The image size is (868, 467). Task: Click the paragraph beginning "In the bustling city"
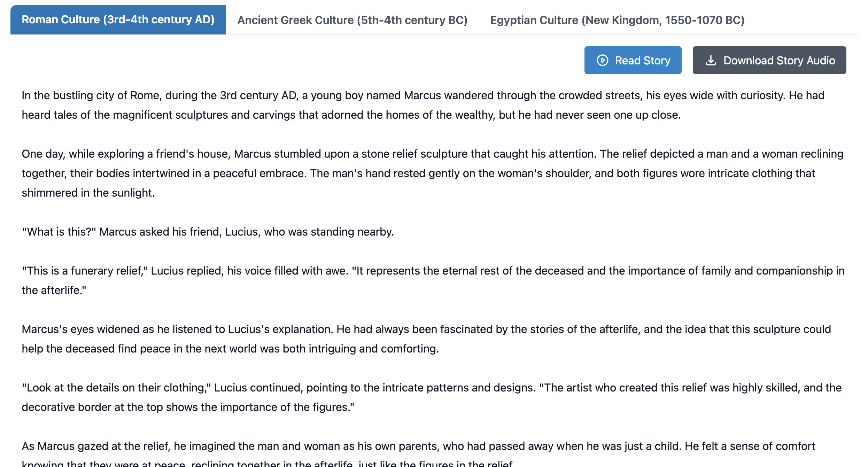423,105
